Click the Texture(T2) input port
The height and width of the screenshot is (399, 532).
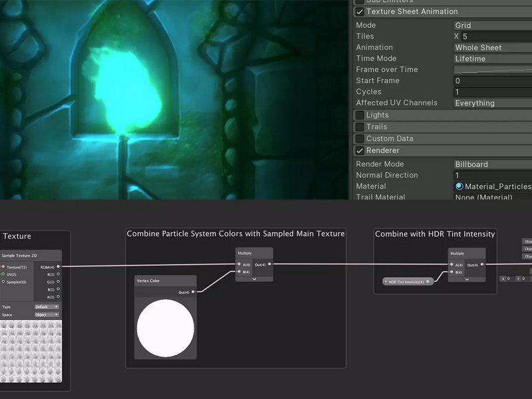click(x=3, y=267)
